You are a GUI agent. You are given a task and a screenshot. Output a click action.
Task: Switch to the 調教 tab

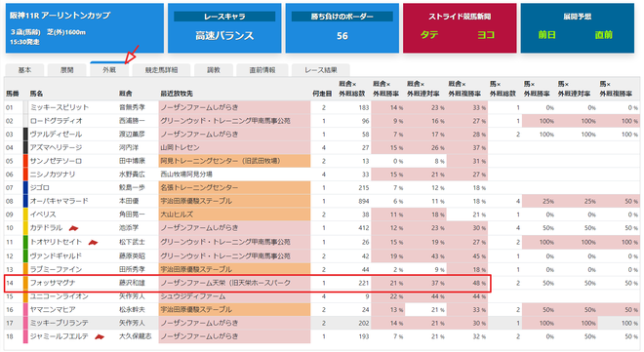click(x=214, y=70)
